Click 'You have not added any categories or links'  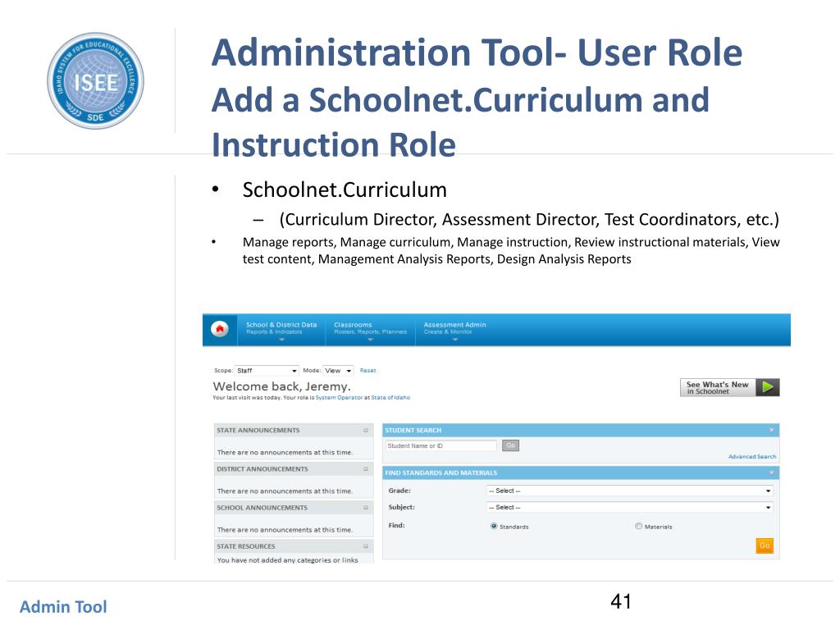pos(288,559)
